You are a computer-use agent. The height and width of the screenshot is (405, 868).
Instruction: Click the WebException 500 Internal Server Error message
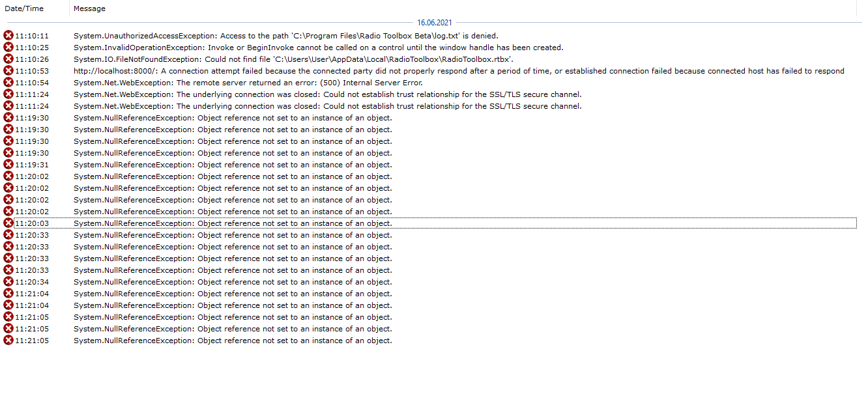[248, 83]
